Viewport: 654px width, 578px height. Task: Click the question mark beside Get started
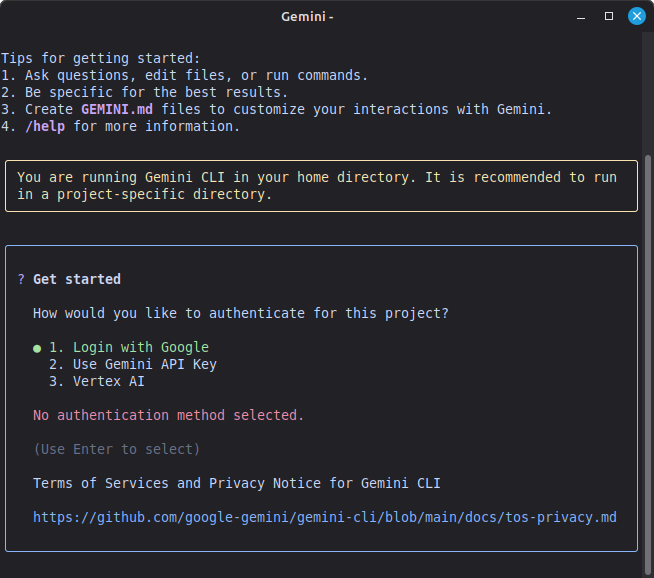(x=21, y=279)
